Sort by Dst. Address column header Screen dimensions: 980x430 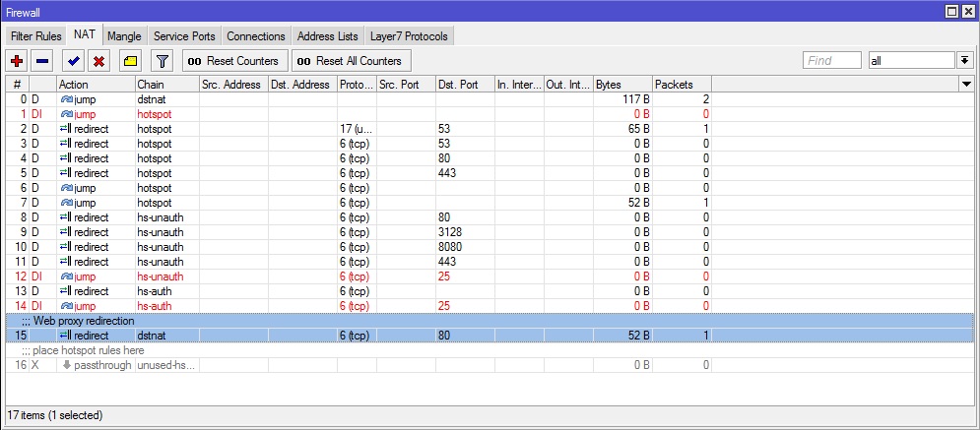coord(302,85)
